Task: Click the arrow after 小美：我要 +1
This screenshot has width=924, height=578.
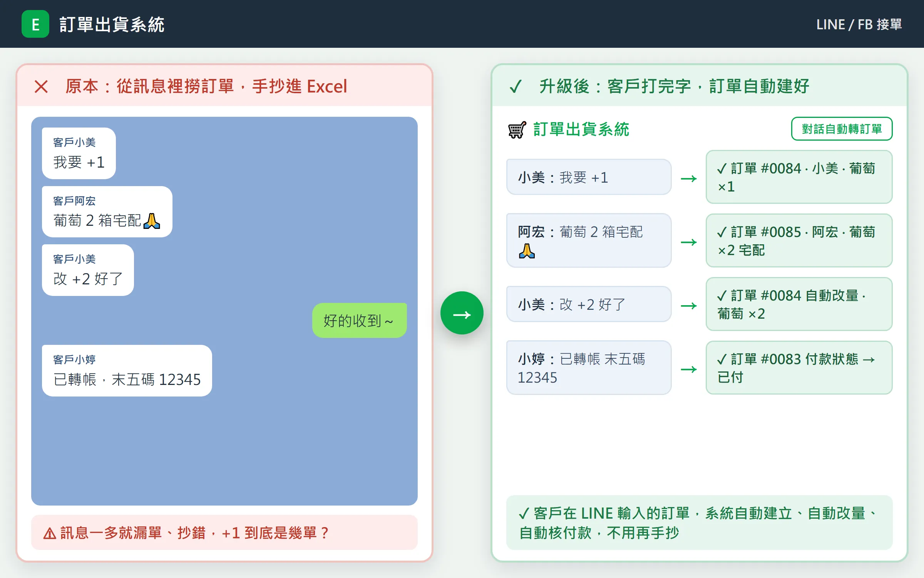Action: tap(689, 178)
